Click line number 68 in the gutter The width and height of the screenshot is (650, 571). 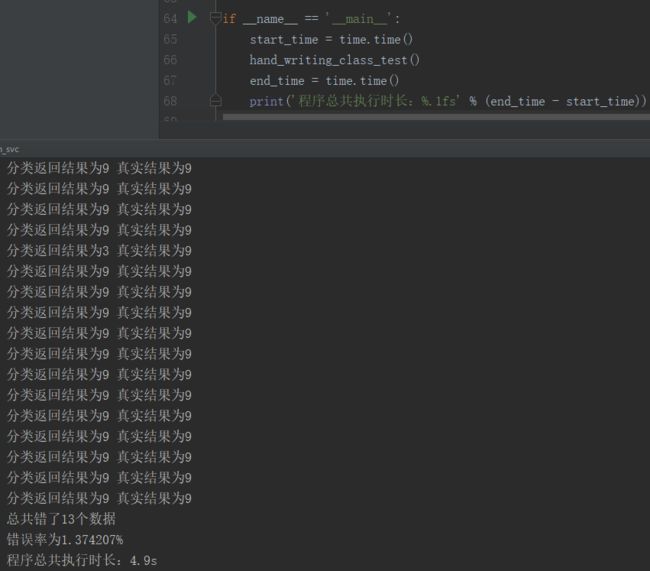(170, 101)
